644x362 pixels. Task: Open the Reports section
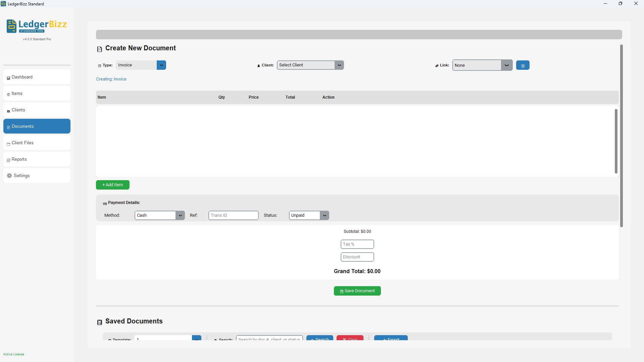pyautogui.click(x=37, y=159)
